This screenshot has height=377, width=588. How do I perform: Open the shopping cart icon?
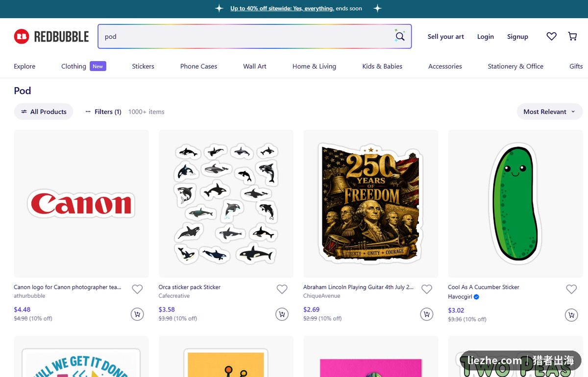(x=572, y=36)
